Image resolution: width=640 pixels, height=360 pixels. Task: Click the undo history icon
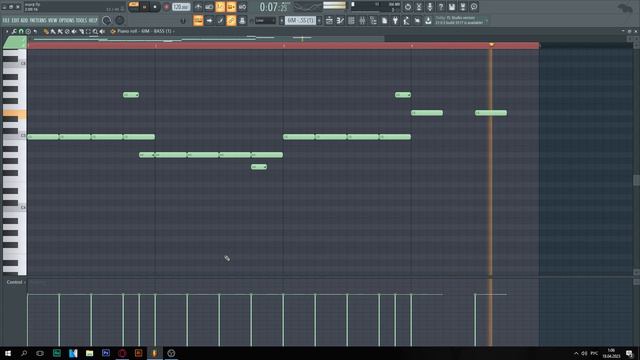point(408,7)
